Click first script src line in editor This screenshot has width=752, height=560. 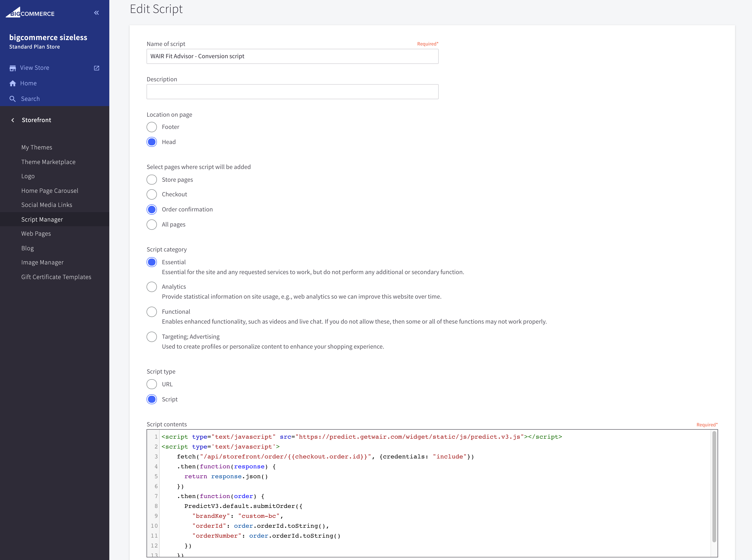pyautogui.click(x=362, y=437)
